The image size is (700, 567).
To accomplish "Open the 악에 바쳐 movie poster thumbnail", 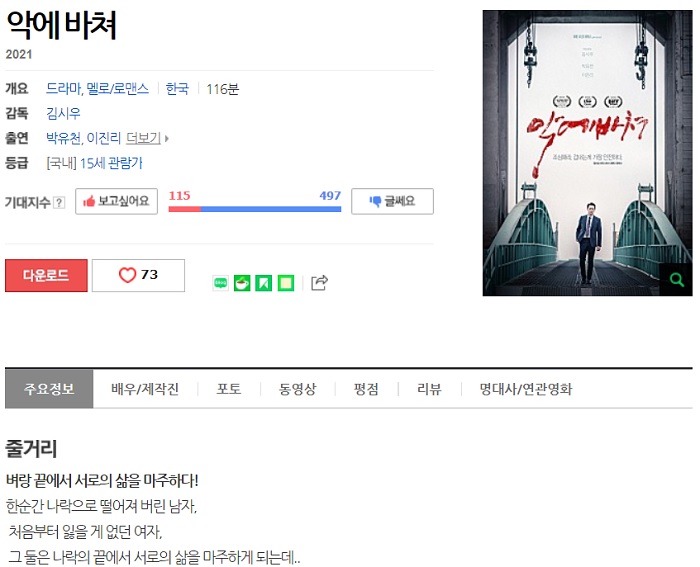I will [588, 153].
